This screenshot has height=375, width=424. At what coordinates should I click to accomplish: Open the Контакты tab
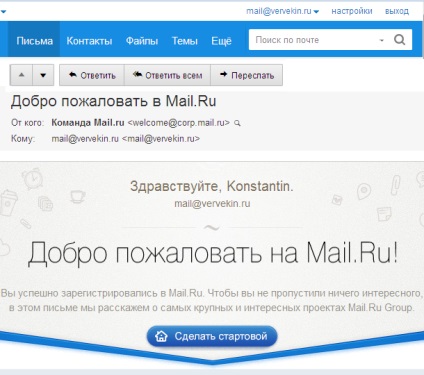tap(89, 41)
